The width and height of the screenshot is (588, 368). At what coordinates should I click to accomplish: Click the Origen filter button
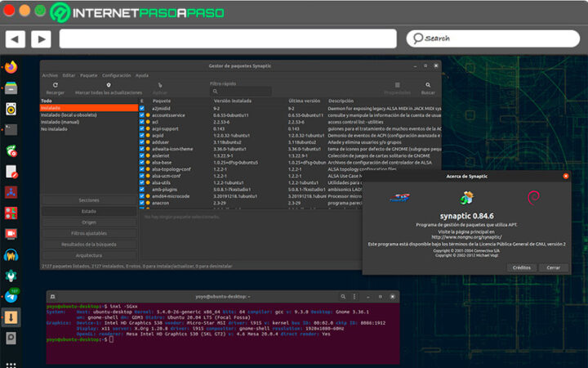pos(89,222)
